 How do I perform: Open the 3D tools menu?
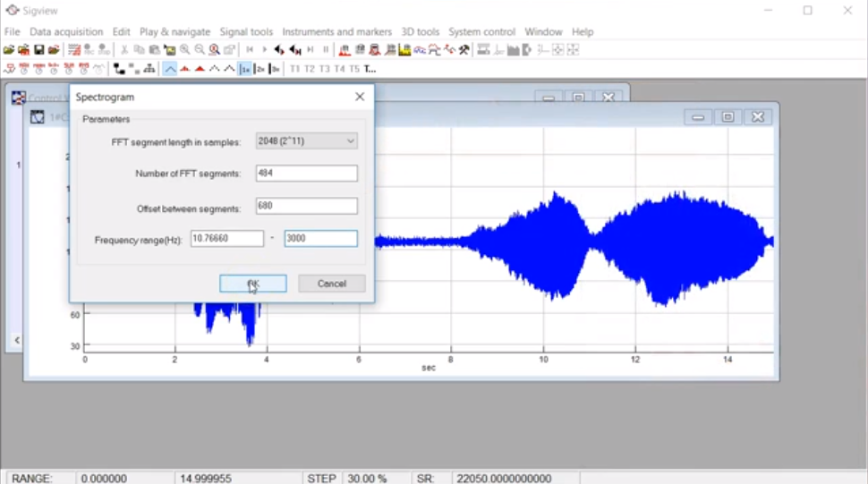pos(420,31)
